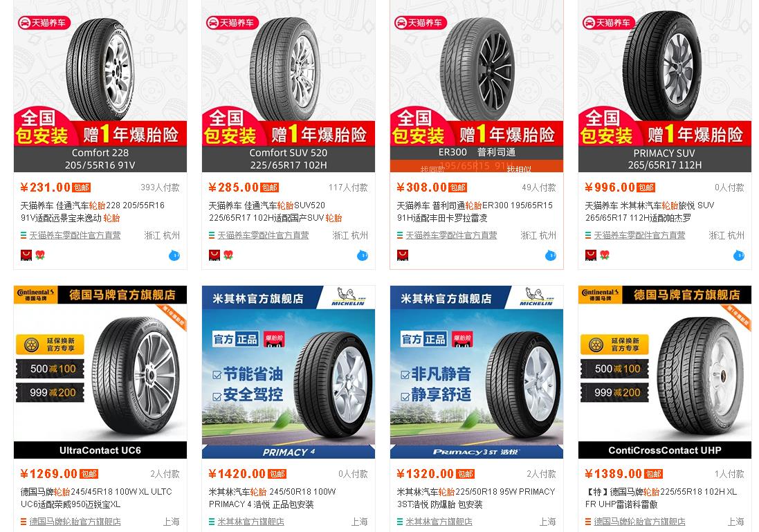
Task: Click the heart badge icon under the ¥285.00 listing
Action: 228,255
